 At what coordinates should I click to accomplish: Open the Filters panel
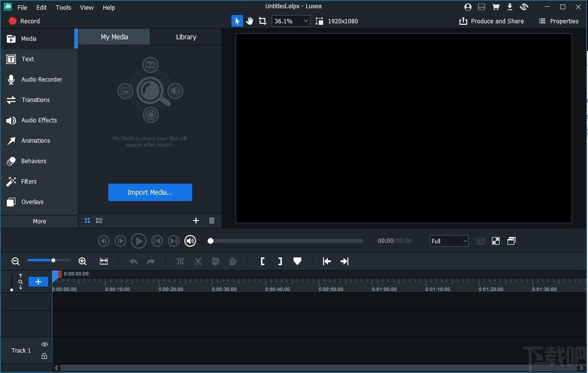pos(39,181)
